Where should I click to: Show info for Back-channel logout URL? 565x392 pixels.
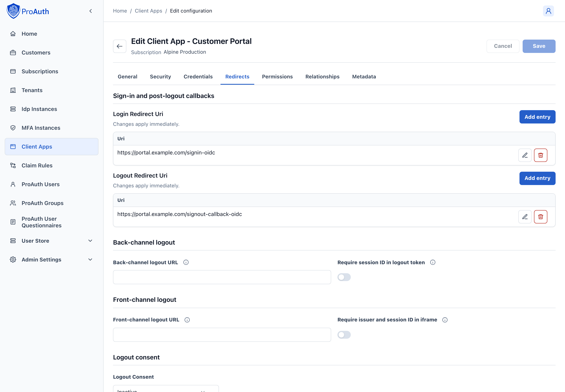pos(186,262)
